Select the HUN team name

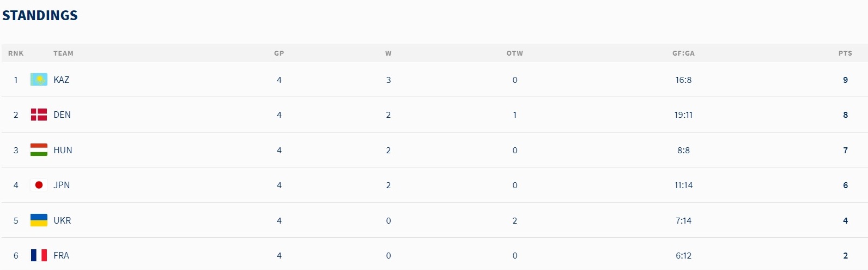pos(63,150)
